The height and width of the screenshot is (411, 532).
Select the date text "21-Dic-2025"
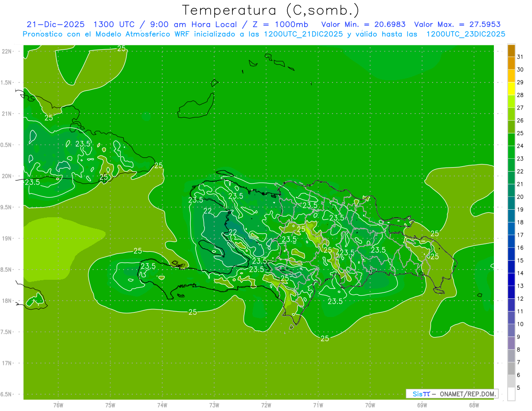point(55,24)
